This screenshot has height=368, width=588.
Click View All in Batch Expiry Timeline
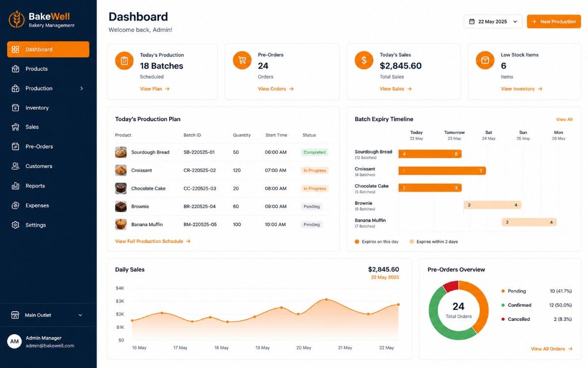[564, 120]
